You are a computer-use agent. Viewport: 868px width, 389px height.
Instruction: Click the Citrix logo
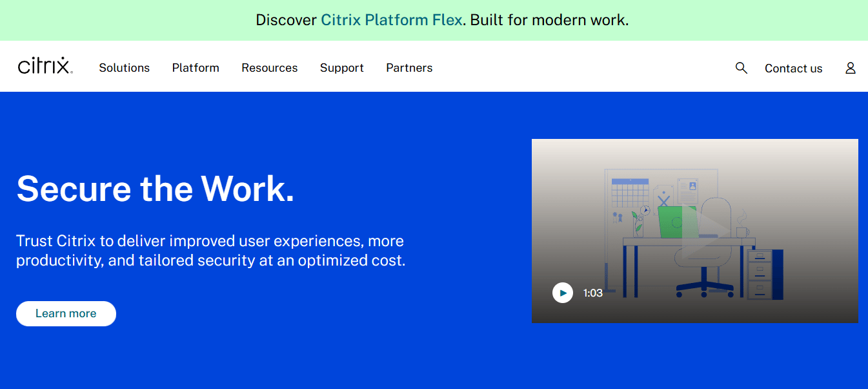[x=45, y=66]
